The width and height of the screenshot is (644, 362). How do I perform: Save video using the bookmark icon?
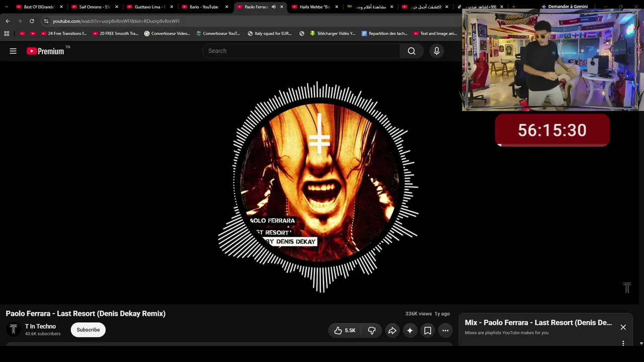428,330
